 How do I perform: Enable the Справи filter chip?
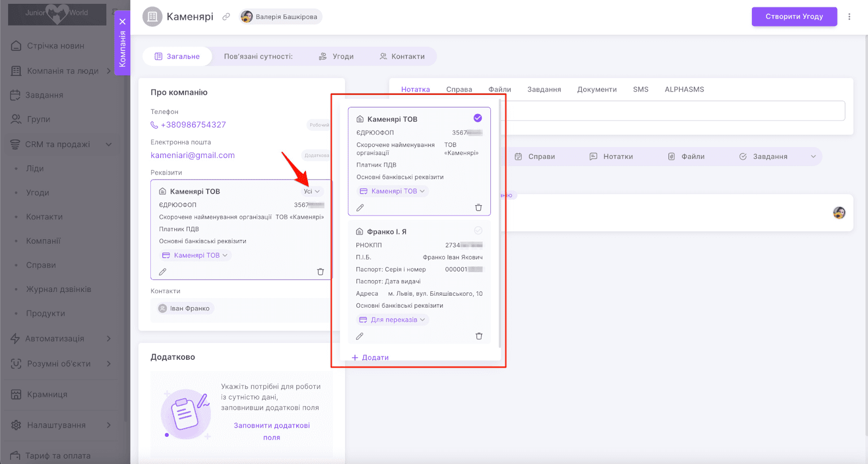(534, 157)
